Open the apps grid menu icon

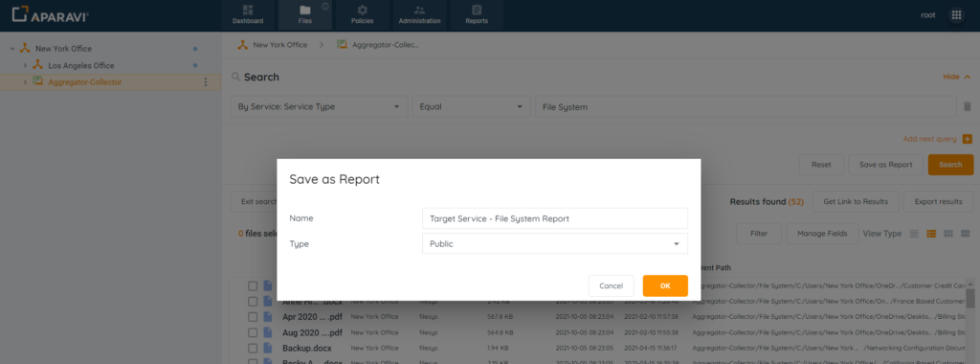click(956, 15)
